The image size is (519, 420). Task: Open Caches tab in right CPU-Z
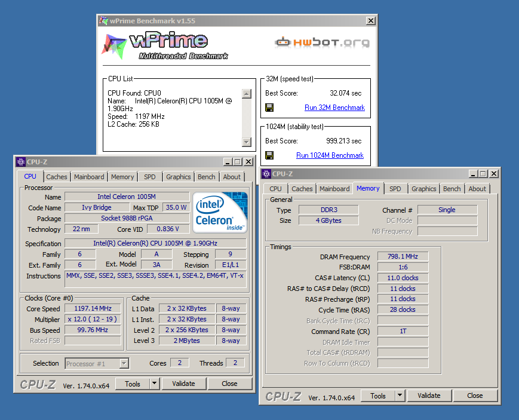pyautogui.click(x=302, y=189)
